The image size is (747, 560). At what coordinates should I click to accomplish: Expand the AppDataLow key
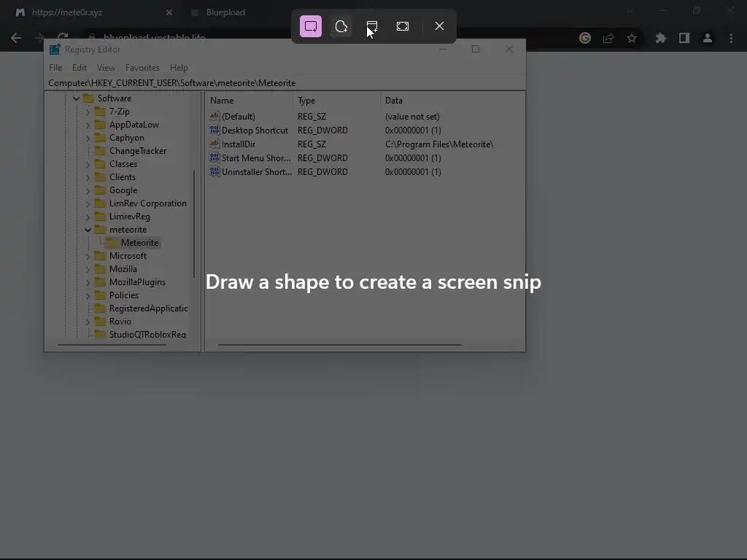tap(88, 125)
